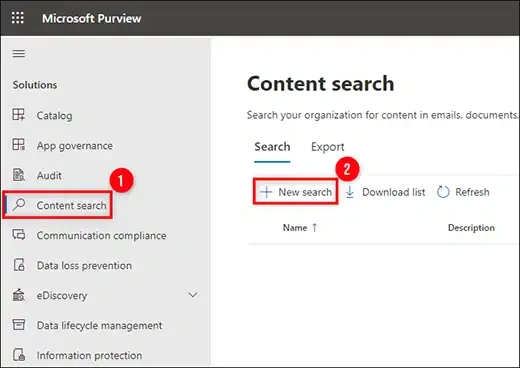Open Audit in the sidebar
The width and height of the screenshot is (520, 368).
[x=49, y=175]
